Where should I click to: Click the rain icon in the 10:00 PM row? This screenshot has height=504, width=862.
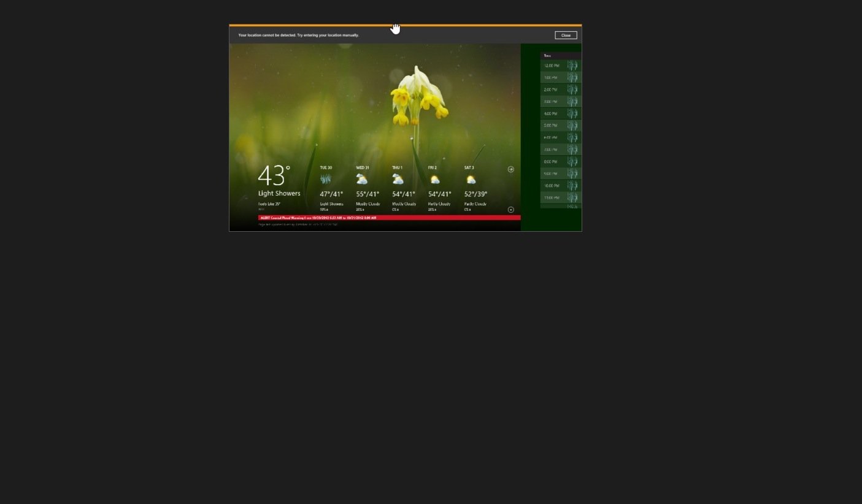tap(572, 186)
